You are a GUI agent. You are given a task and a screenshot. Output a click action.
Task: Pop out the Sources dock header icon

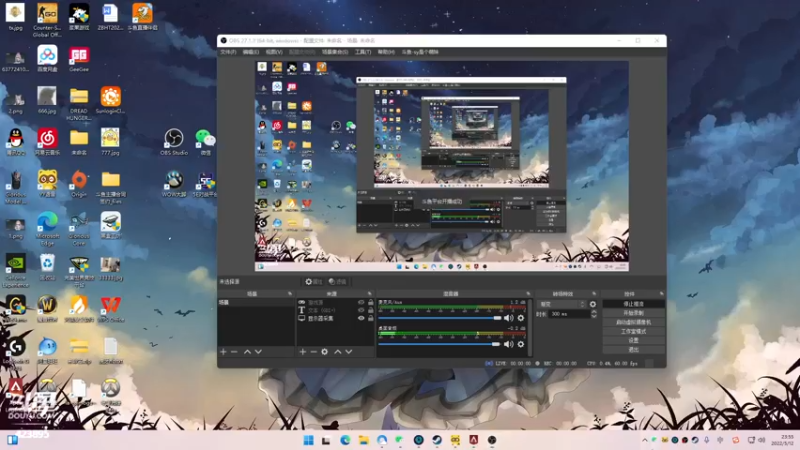pos(370,294)
